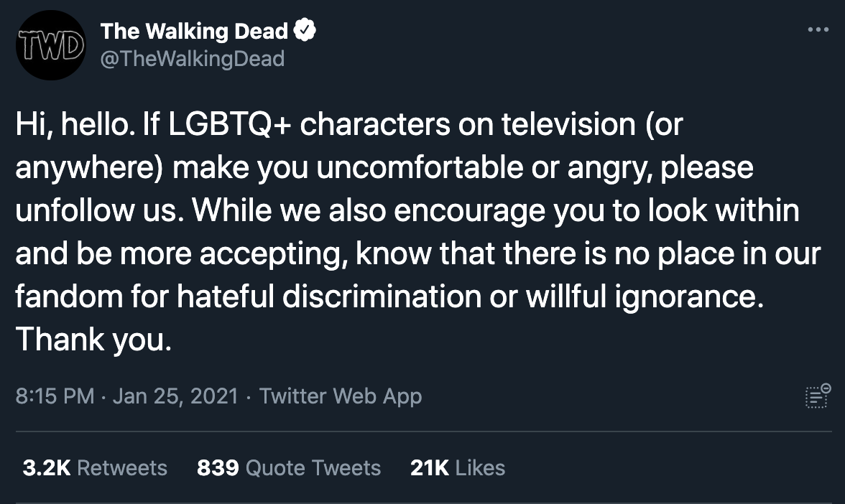Screen dimensions: 845x504
Task: Click the 3.2K retweet count number
Action: click(x=47, y=468)
